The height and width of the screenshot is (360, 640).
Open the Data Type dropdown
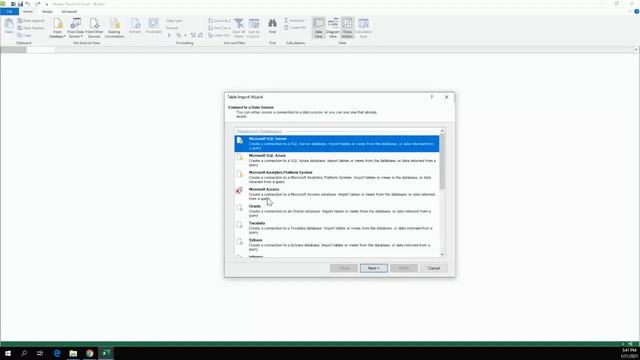click(175, 21)
